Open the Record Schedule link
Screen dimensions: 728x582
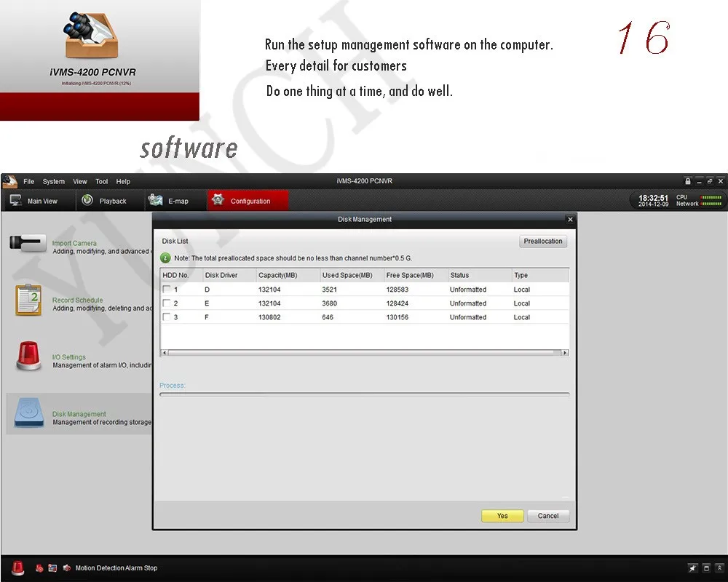(78, 300)
